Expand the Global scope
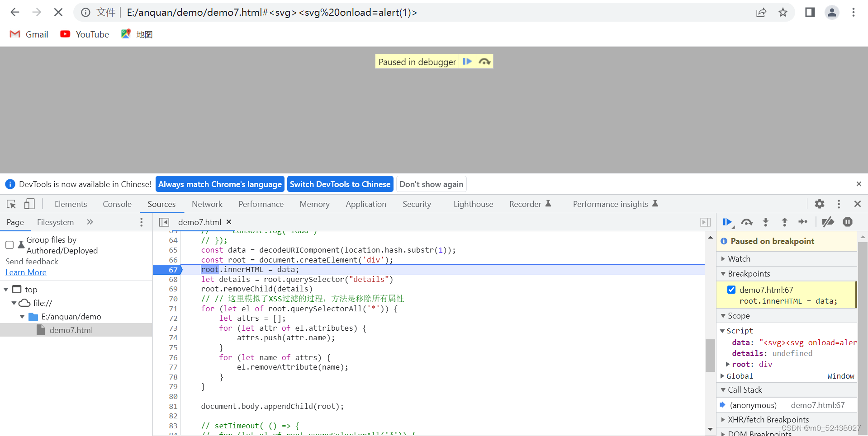 [x=723, y=376]
